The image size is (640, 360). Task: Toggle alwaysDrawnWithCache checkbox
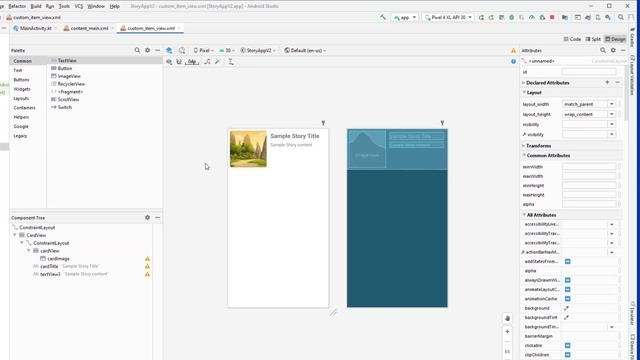[x=568, y=280]
